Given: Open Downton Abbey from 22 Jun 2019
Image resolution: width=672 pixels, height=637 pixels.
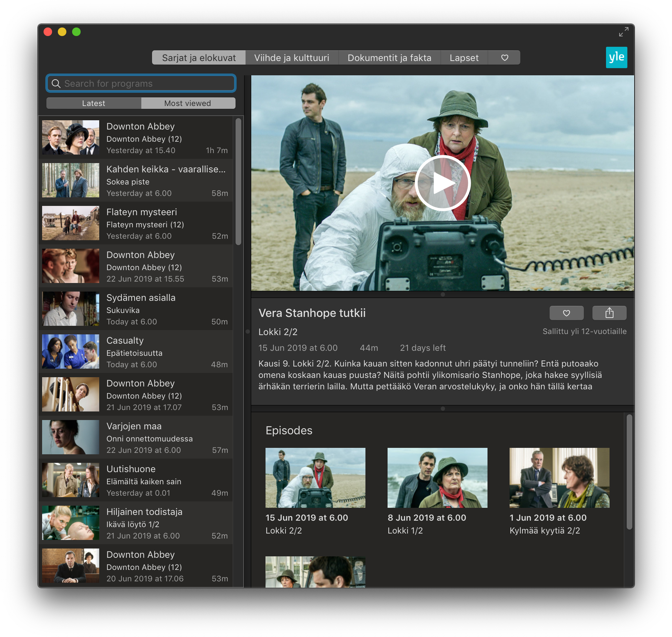Looking at the screenshot, I should coord(136,266).
